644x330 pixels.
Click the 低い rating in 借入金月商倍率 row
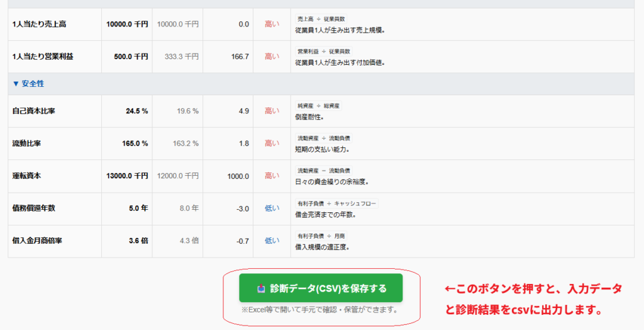(x=272, y=241)
